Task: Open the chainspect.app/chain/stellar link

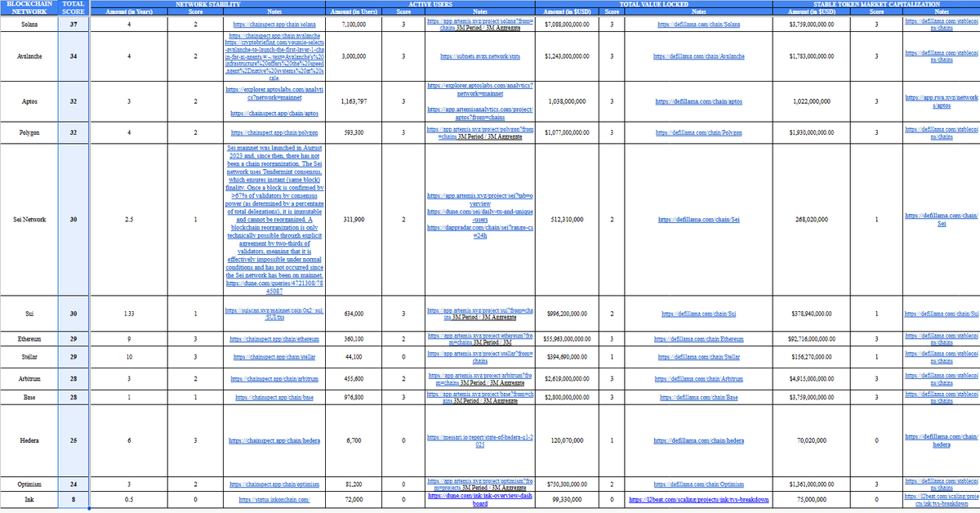Action: [x=274, y=357]
